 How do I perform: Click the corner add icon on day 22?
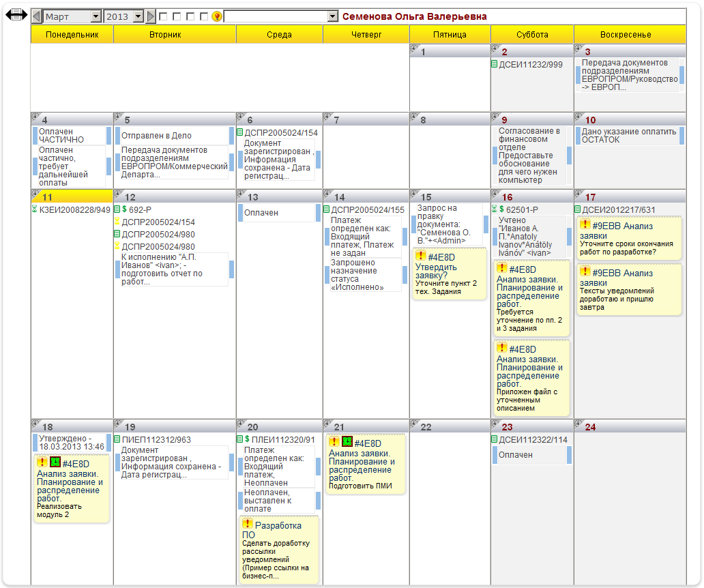click(x=414, y=424)
